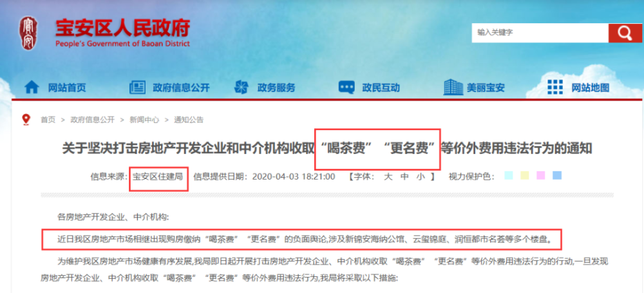This screenshot has width=644, height=293.
Task: Click the 视力保护色 label
Action: [x=471, y=176]
